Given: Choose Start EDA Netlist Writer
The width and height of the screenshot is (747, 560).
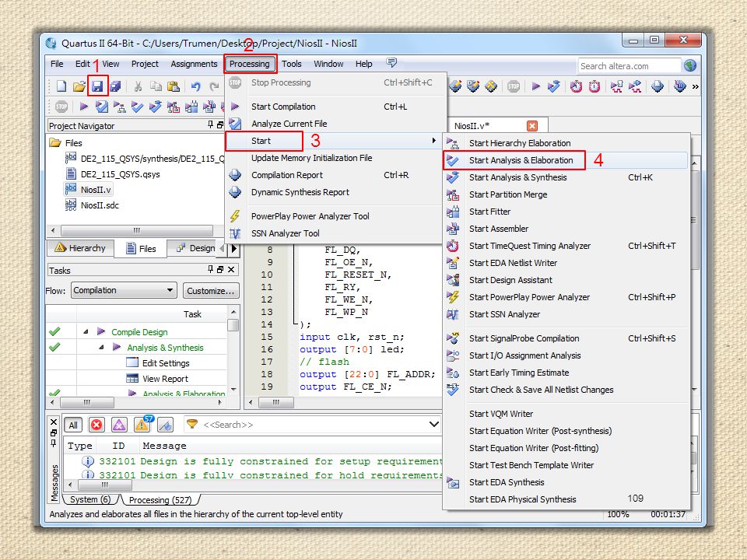Looking at the screenshot, I should click(x=566, y=263).
